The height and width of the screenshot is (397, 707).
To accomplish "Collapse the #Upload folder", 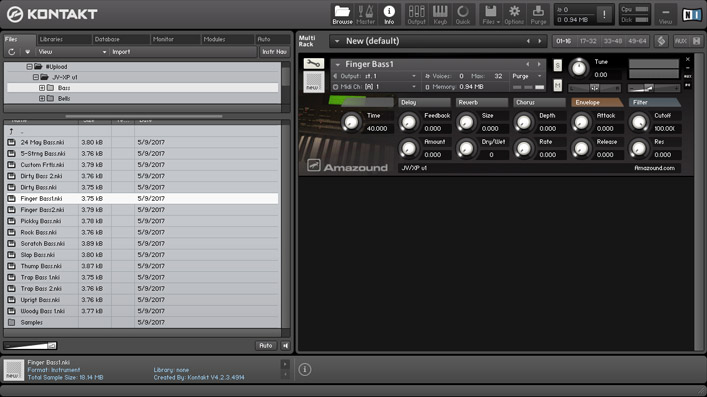I will coord(29,67).
